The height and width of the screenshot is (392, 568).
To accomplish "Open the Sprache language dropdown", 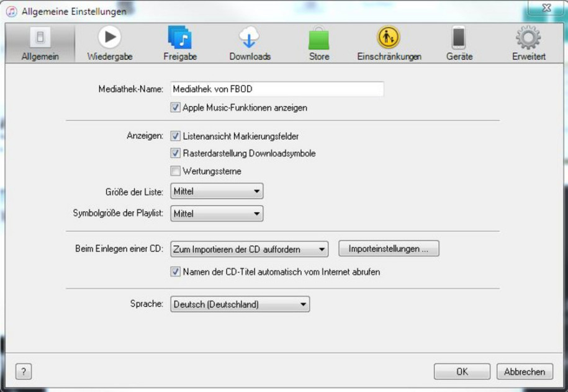I will (x=240, y=304).
